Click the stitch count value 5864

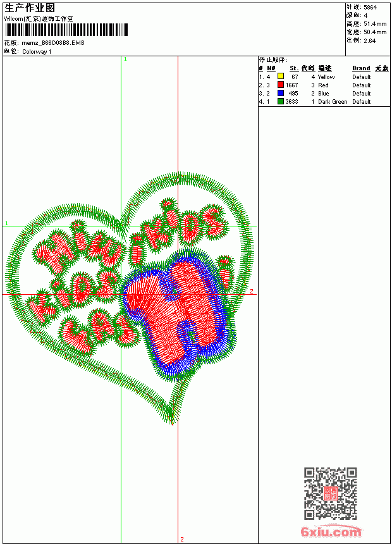coord(370,7)
